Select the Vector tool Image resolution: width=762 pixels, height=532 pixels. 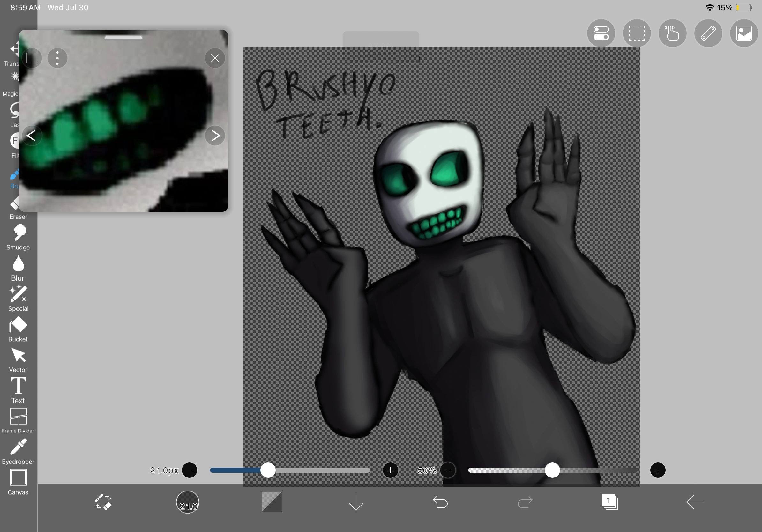coord(18,356)
